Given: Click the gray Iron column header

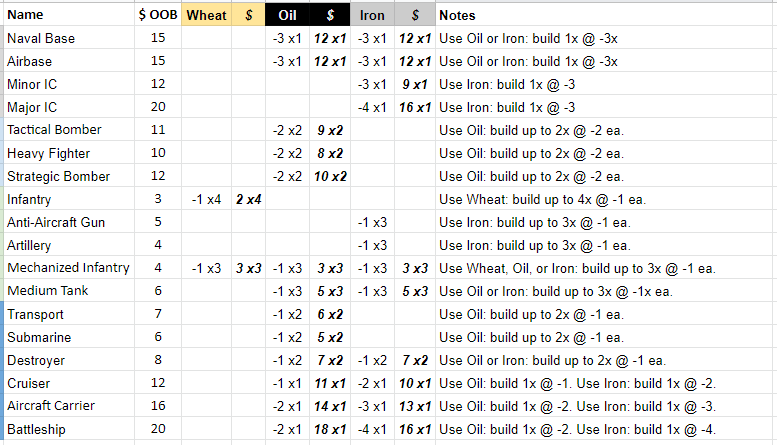Looking at the screenshot, I should pyautogui.click(x=372, y=15).
